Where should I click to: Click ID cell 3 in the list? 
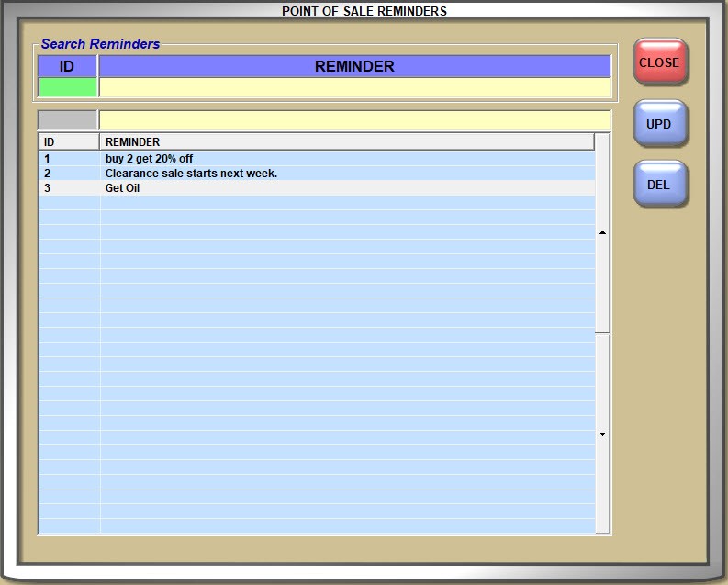48,188
